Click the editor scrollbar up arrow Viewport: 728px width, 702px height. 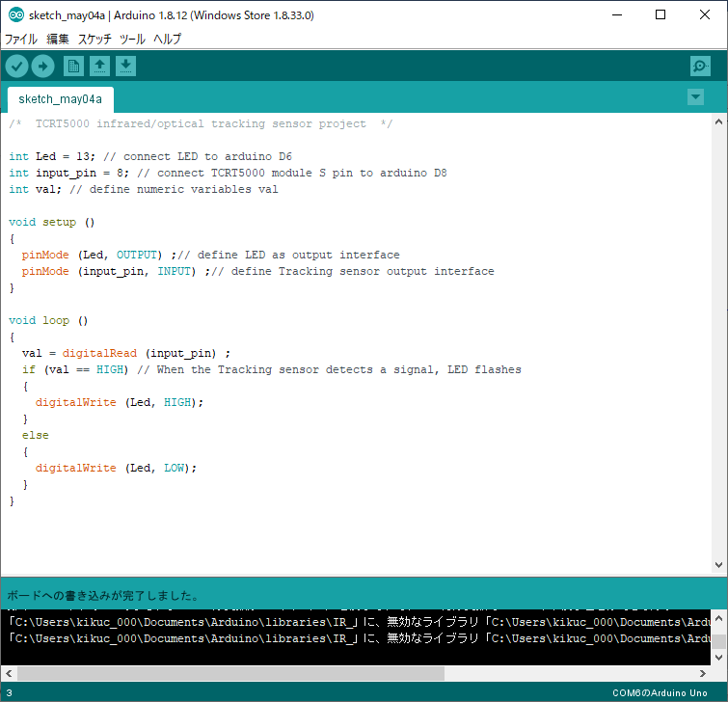click(718, 121)
